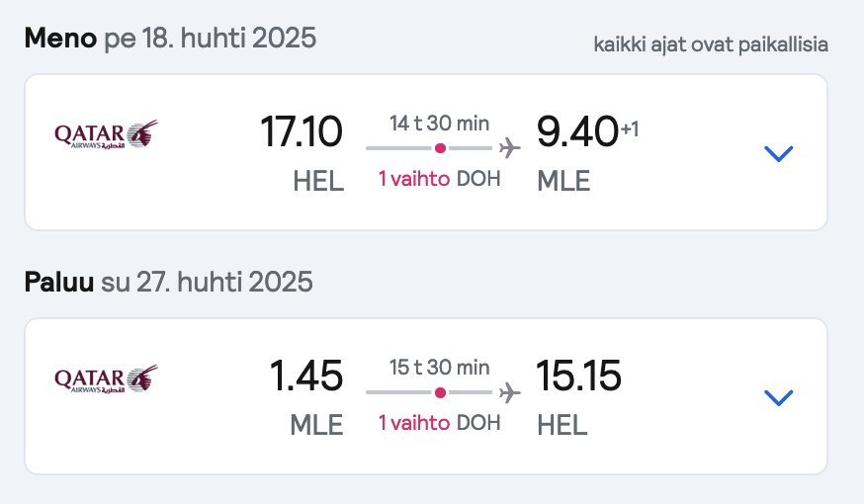The height and width of the screenshot is (504, 864).
Task: Select '1 vaihto' DOH on outbound flight
Action: pos(439,179)
